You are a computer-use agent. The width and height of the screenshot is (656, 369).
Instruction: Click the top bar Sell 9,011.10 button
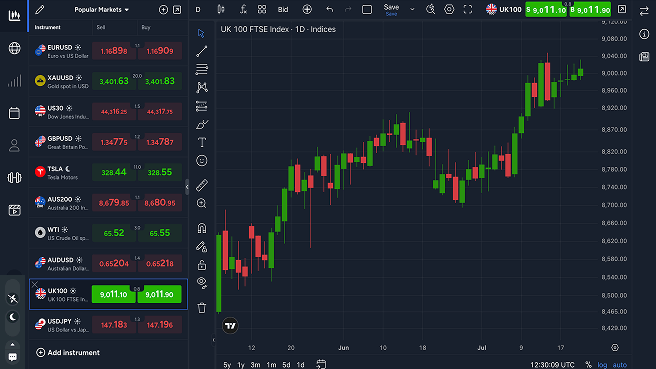546,10
